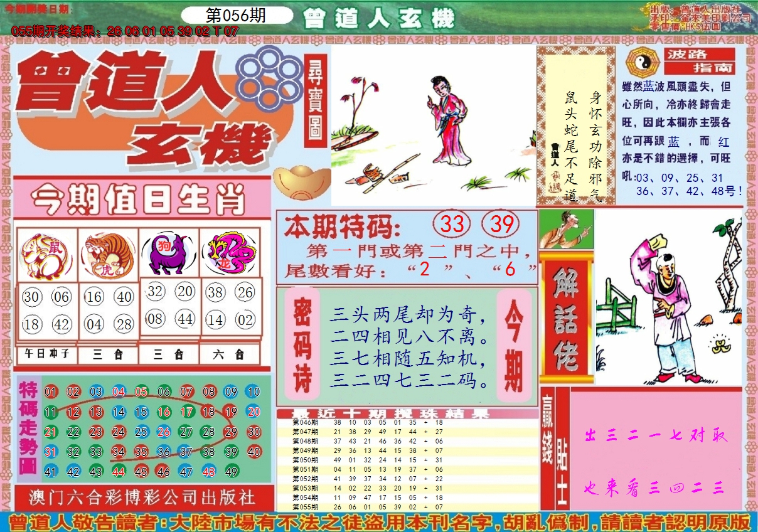The width and height of the screenshot is (758, 532).
Task: Click circled number 44 under the dog
Action: (x=185, y=319)
